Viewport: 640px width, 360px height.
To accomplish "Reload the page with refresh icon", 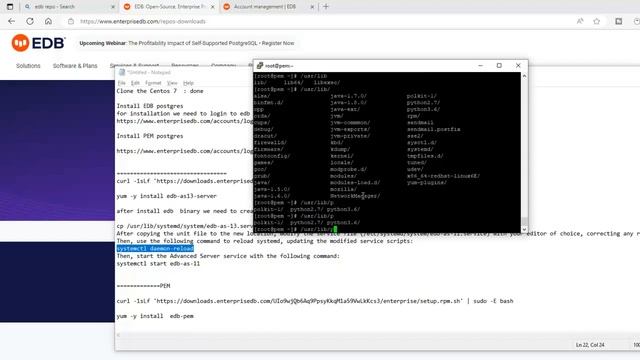I will point(30,21).
